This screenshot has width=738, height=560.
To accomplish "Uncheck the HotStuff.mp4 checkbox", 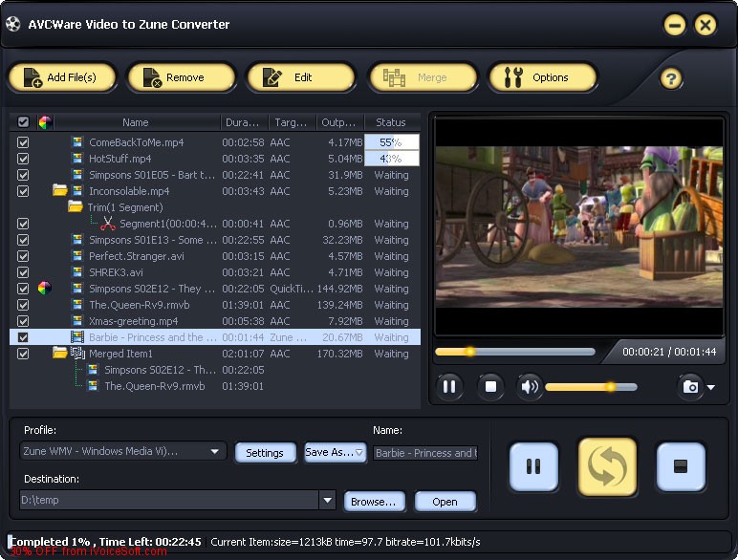I will [23, 159].
